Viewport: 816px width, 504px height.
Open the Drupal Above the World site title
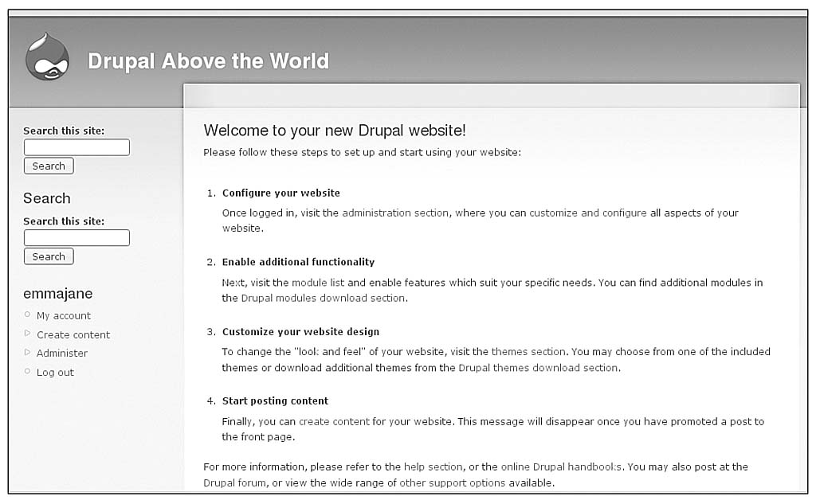click(x=208, y=61)
